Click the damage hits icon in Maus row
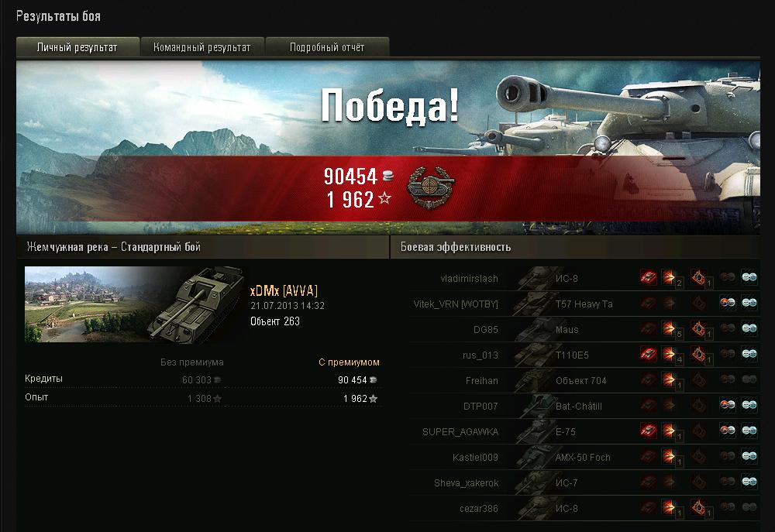Image resolution: width=775 pixels, height=532 pixels. (x=669, y=328)
